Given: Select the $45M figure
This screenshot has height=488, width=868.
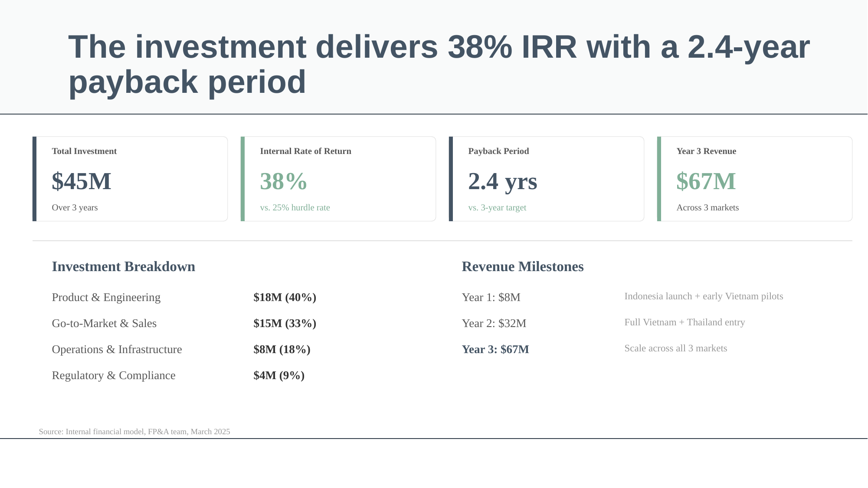Looking at the screenshot, I should (x=81, y=181).
